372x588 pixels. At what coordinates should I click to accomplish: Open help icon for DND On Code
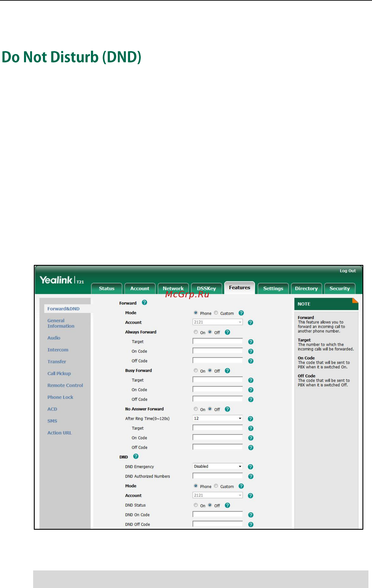pyautogui.click(x=250, y=515)
